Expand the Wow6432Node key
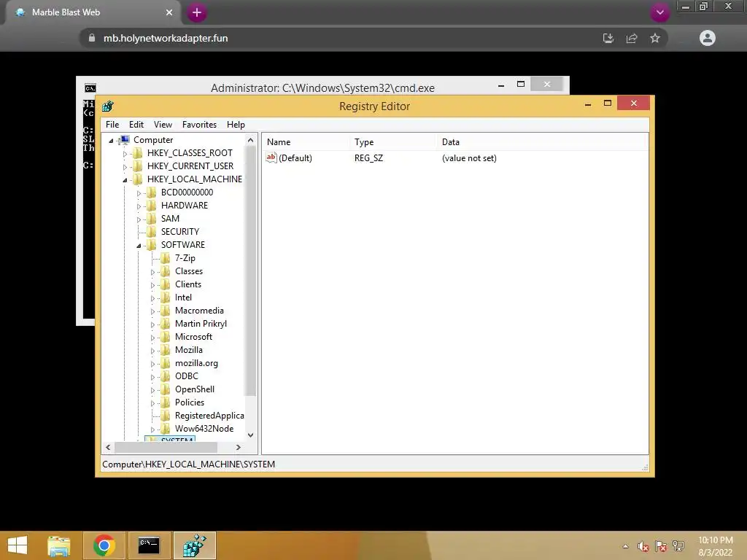747x560 pixels. [152, 429]
